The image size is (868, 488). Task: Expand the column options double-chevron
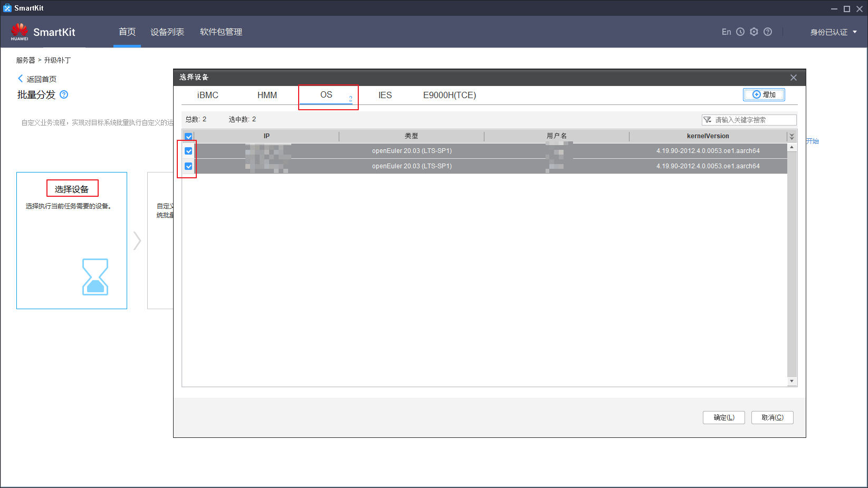[x=791, y=136]
